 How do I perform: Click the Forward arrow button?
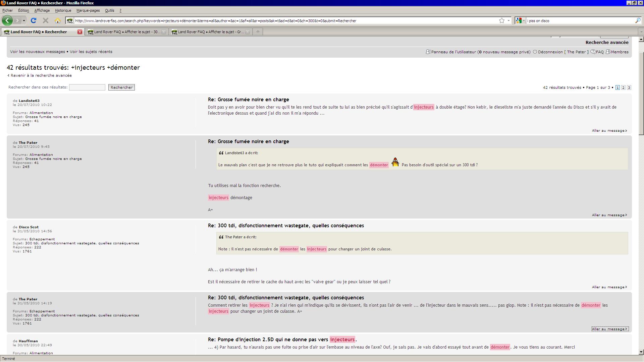[17, 21]
